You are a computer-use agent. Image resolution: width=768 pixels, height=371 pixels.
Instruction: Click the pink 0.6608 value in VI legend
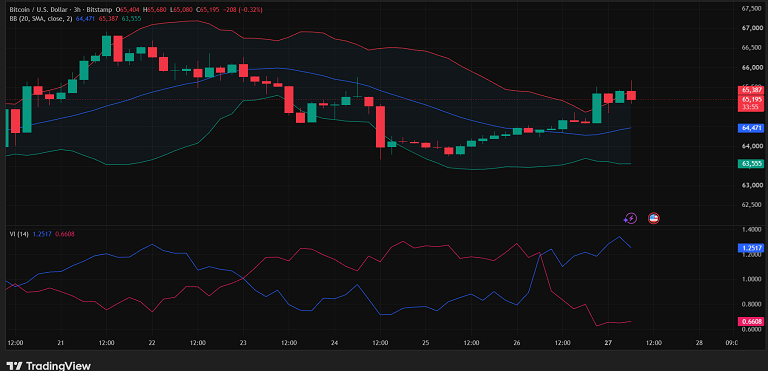pos(64,234)
